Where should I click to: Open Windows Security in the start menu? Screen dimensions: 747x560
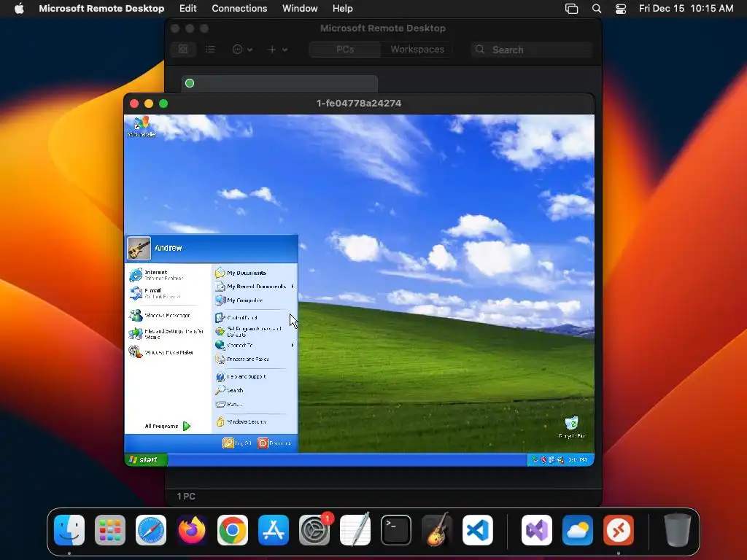pos(241,421)
